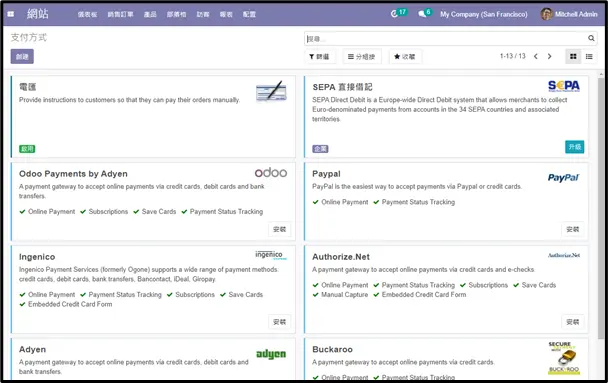The width and height of the screenshot is (608, 383).
Task: Click the purple Create button
Action: point(22,57)
